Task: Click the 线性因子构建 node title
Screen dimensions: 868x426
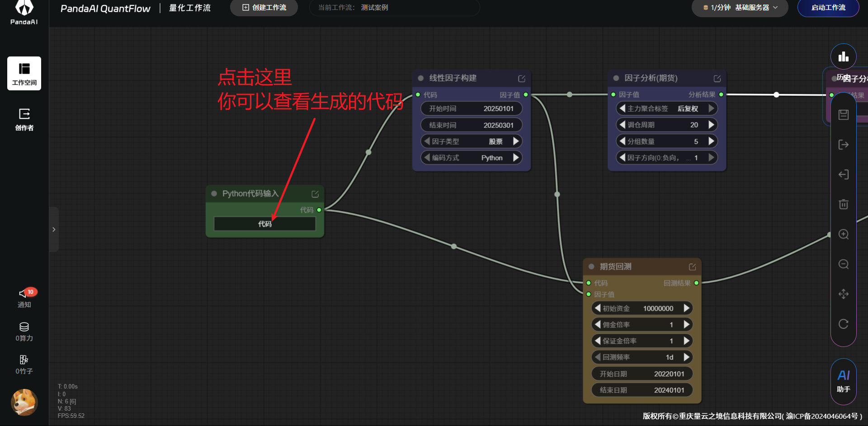Action: 453,78
